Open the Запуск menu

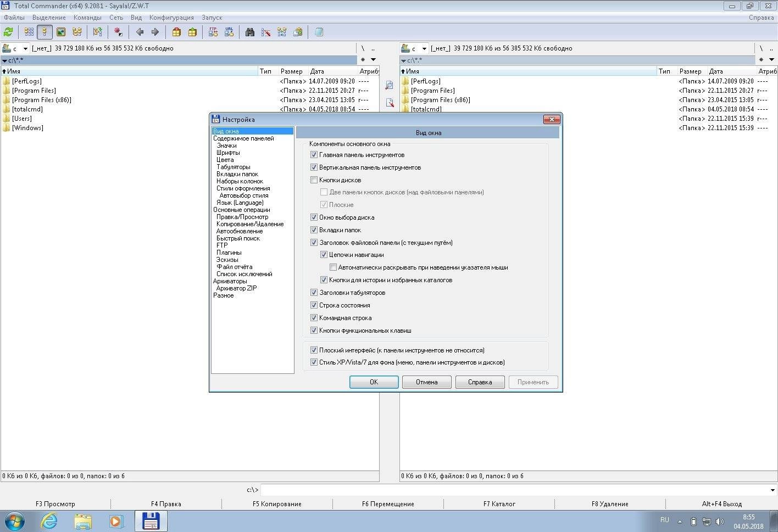212,18
